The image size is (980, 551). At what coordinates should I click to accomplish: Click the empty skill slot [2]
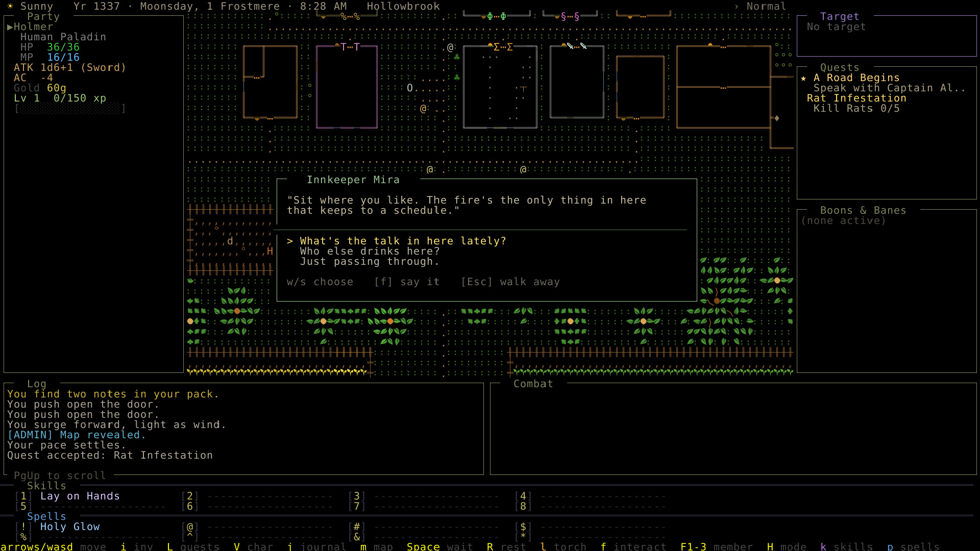pyautogui.click(x=257, y=496)
